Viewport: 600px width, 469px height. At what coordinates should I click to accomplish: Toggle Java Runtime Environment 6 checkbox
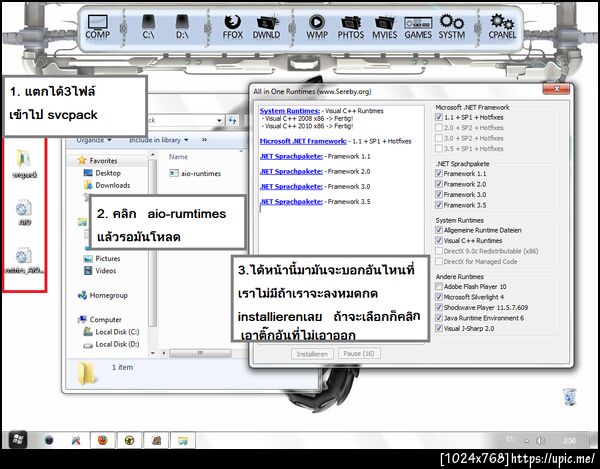(439, 318)
